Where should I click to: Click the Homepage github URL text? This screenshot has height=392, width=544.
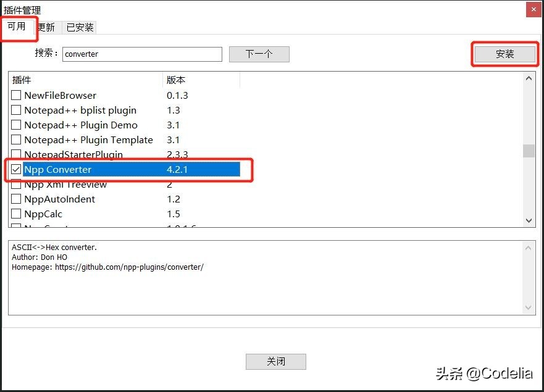point(129,267)
